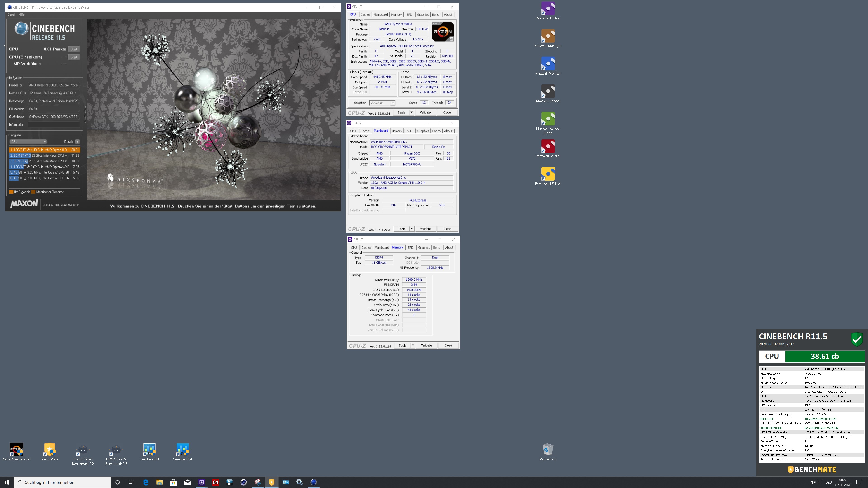
Task: Open Tools dropdown arrow in top CPU-Z
Action: pyautogui.click(x=411, y=113)
